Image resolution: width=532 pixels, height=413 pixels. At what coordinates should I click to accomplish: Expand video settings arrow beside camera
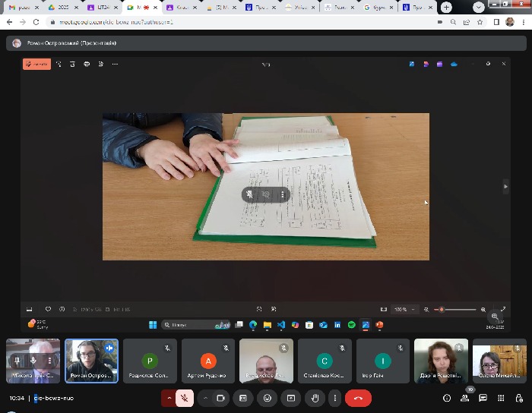point(205,398)
